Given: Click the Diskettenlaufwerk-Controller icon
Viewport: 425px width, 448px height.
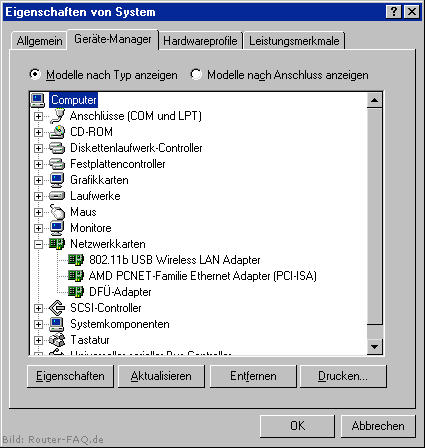Looking at the screenshot, I should point(57,148).
